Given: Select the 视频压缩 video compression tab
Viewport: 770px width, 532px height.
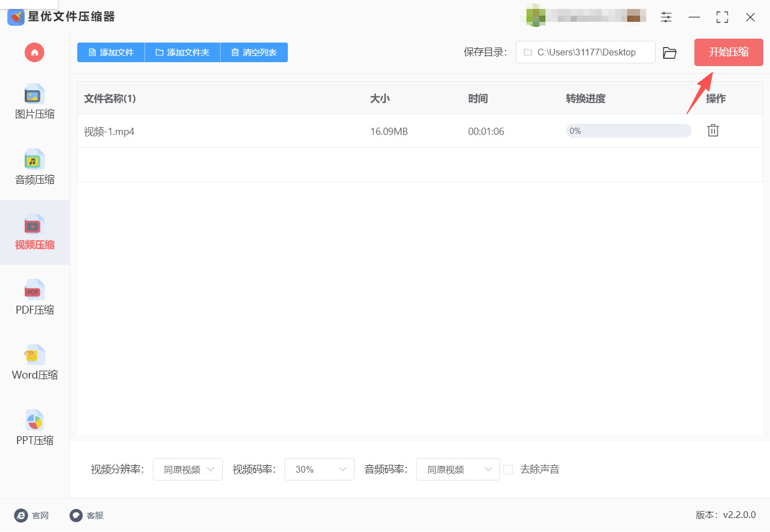Looking at the screenshot, I should (35, 232).
